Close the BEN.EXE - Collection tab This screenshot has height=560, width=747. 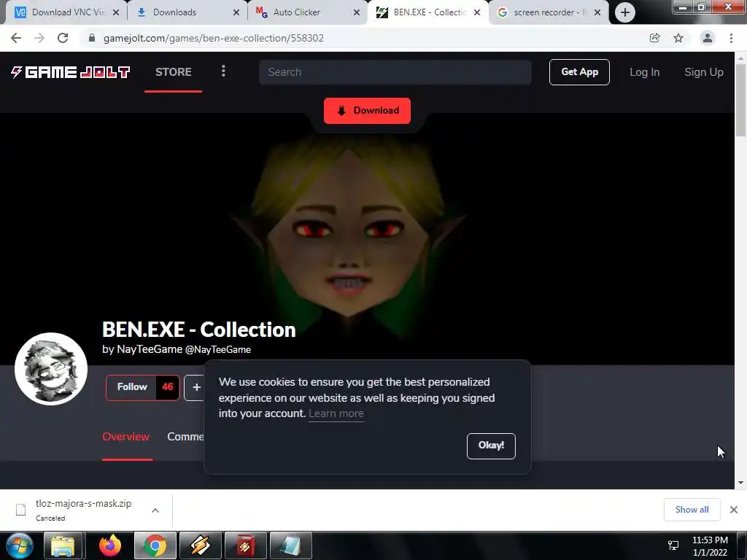[477, 13]
